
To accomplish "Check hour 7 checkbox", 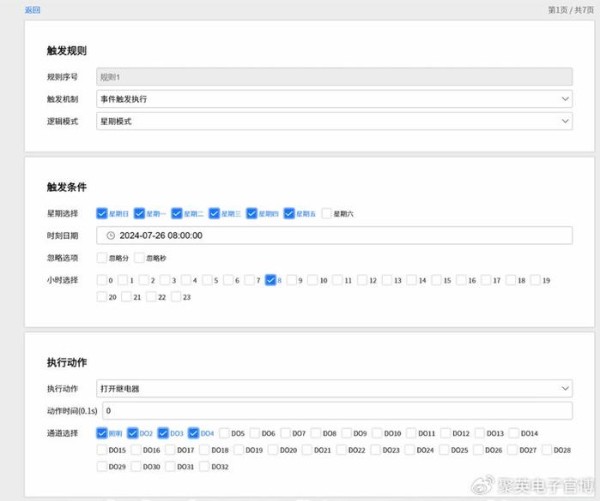I will coord(249,280).
